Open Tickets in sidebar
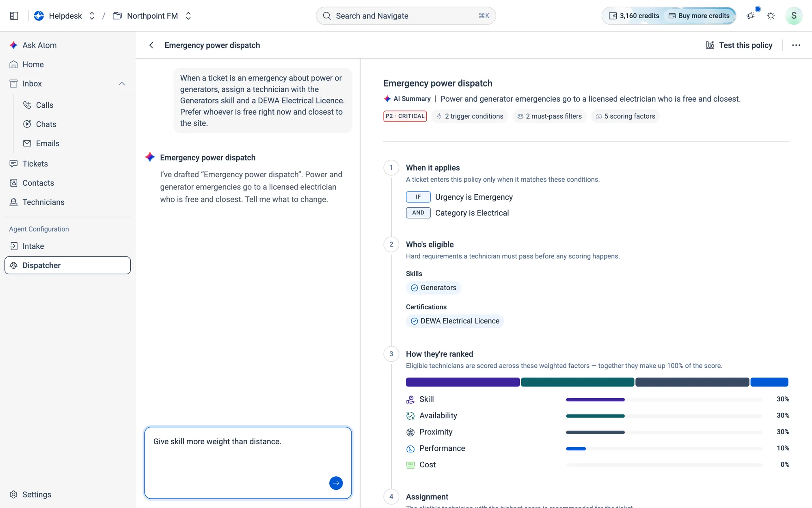Image resolution: width=812 pixels, height=508 pixels. coord(67,163)
